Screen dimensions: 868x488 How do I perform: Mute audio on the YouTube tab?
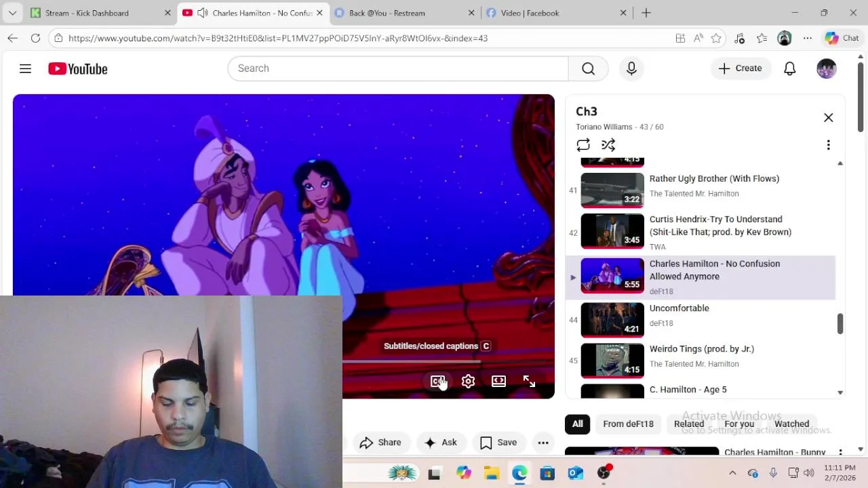click(202, 13)
